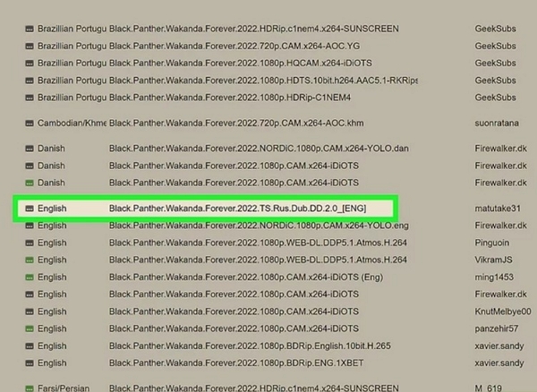537x392 pixels.
Task: Click the subtitle icon on the Cambodian/Khmer row
Action: (x=30, y=124)
